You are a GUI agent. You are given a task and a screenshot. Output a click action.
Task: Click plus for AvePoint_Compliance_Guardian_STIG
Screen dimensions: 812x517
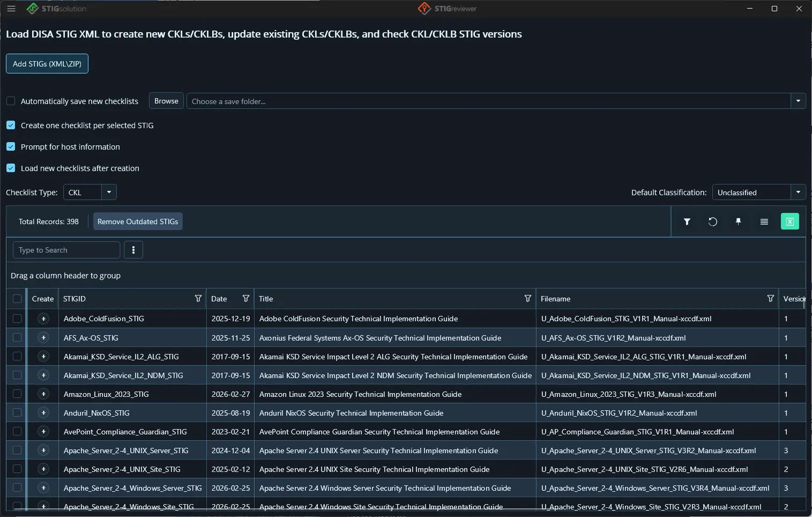pos(43,432)
